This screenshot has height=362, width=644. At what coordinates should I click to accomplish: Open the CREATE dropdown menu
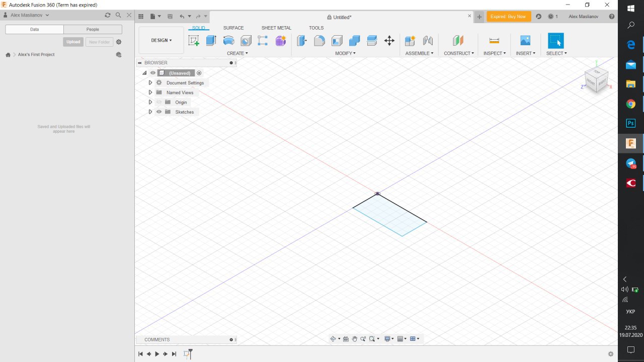237,53
